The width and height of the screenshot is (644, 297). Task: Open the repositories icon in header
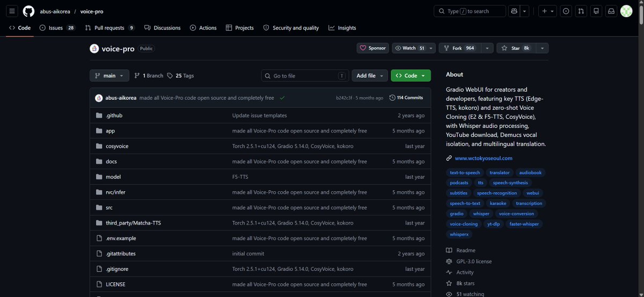tap(596, 11)
